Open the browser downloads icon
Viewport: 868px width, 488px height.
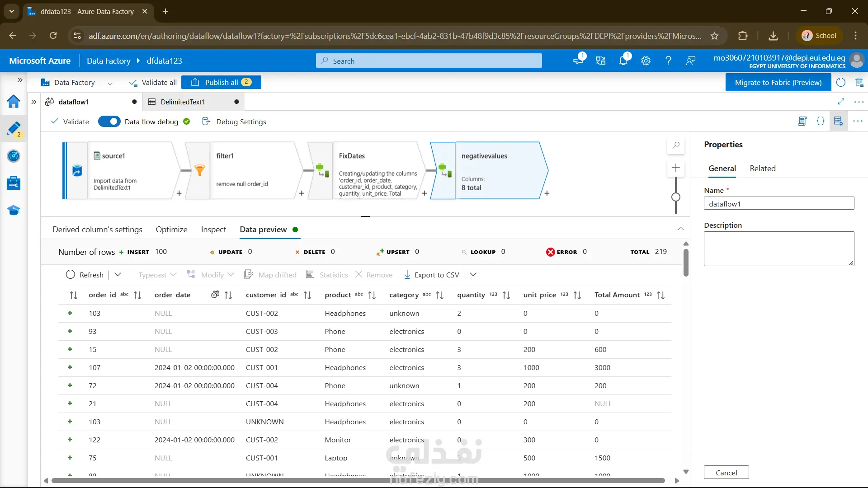coord(774,36)
